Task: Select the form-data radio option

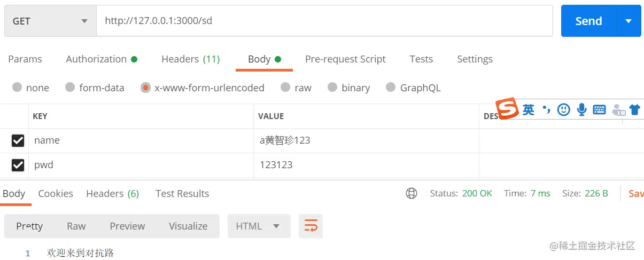Action: coord(70,88)
